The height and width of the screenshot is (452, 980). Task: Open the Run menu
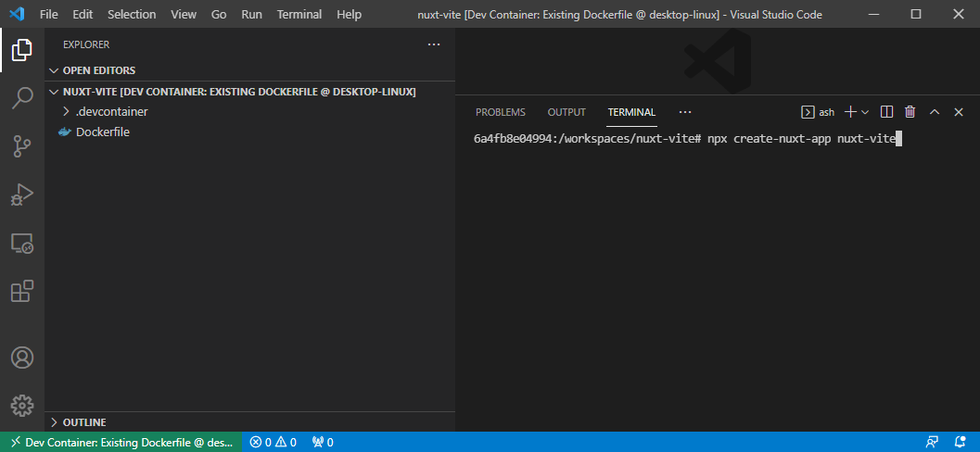252,15
